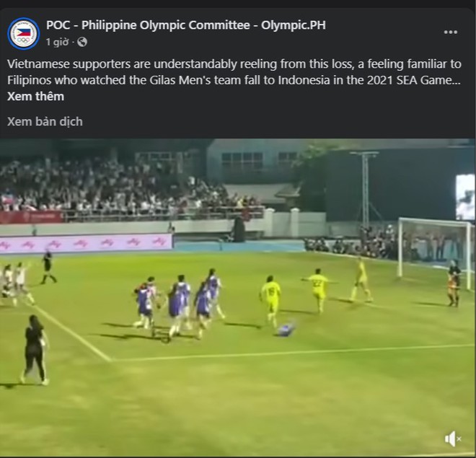The image size is (476, 458).
Task: Click the truncated post caption text
Action: [234, 72]
